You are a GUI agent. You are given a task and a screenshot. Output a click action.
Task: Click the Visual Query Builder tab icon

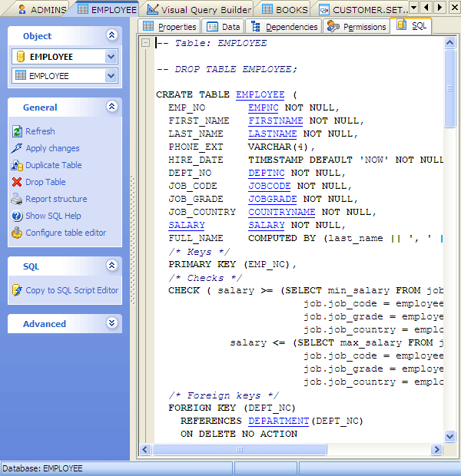tap(153, 9)
